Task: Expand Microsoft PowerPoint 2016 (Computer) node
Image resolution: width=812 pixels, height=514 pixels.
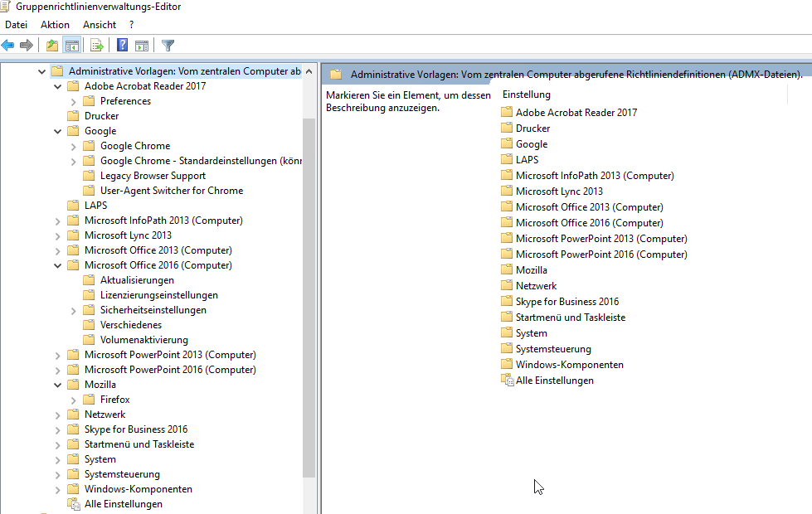Action: pos(57,371)
